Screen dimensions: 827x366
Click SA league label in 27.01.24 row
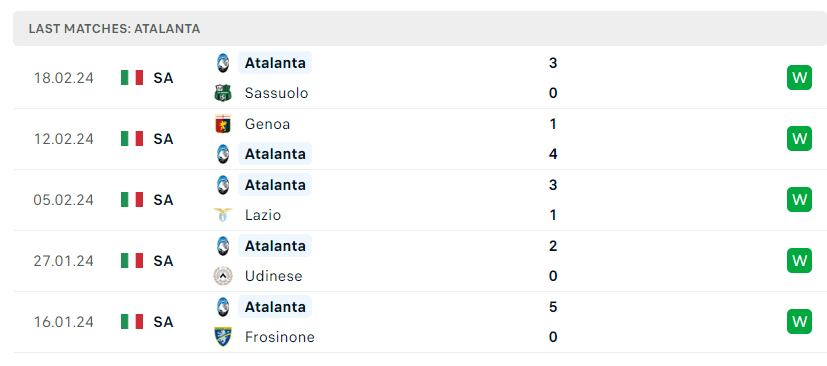click(x=164, y=261)
